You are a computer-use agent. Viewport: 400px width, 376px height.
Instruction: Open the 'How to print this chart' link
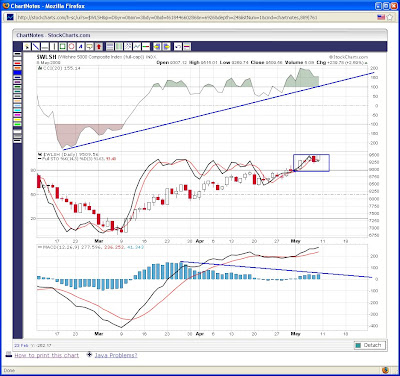coord(47,356)
